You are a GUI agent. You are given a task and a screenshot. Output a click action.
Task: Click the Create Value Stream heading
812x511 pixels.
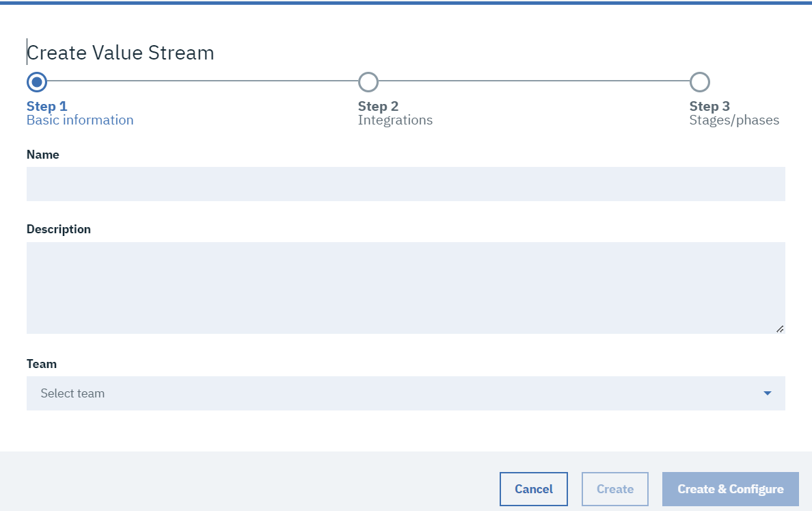[120, 53]
